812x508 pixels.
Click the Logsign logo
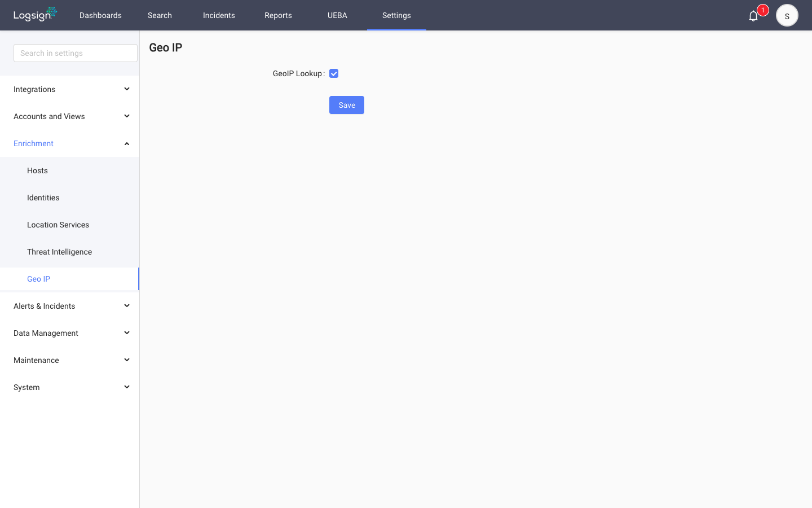coord(35,14)
